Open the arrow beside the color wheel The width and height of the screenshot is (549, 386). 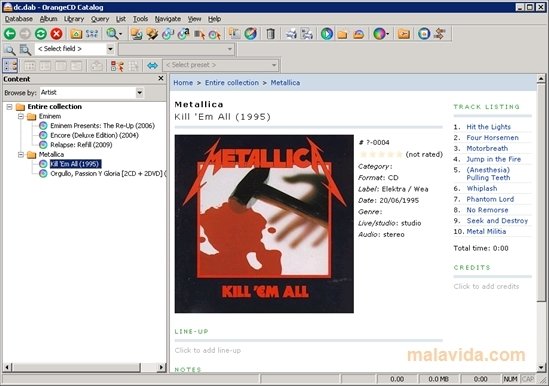(x=388, y=34)
